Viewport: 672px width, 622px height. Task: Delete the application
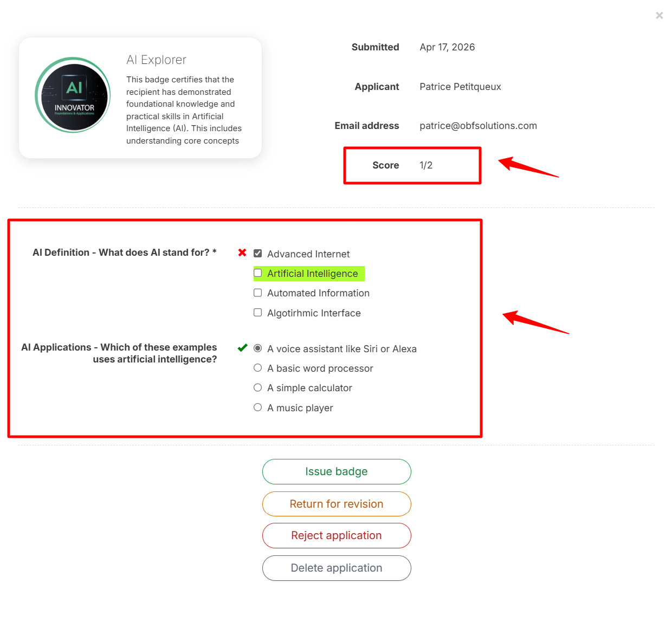337,568
